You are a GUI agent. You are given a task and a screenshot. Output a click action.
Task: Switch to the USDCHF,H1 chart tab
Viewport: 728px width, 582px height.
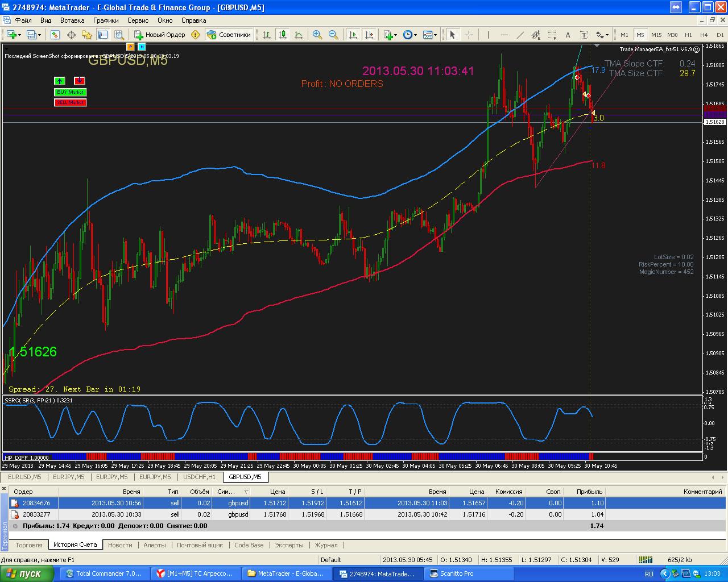pos(199,477)
